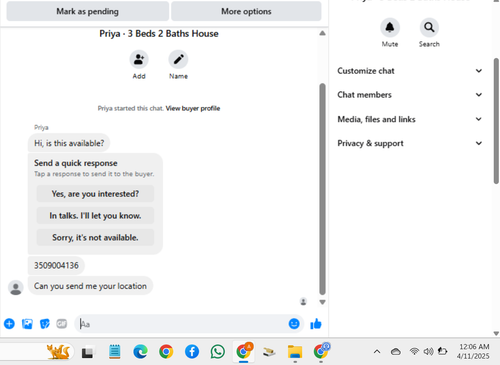The image size is (500, 365).
Task: Edit chat name with pencil icon
Action: (178, 60)
